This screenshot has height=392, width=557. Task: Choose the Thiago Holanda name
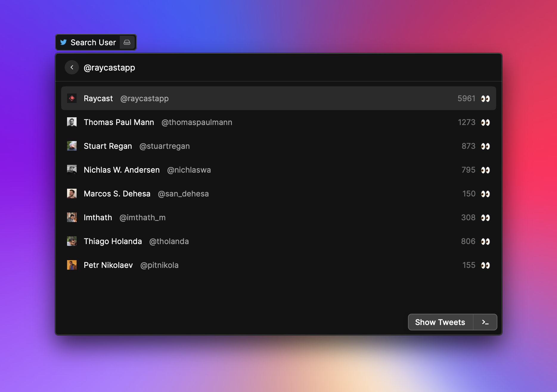(113, 241)
